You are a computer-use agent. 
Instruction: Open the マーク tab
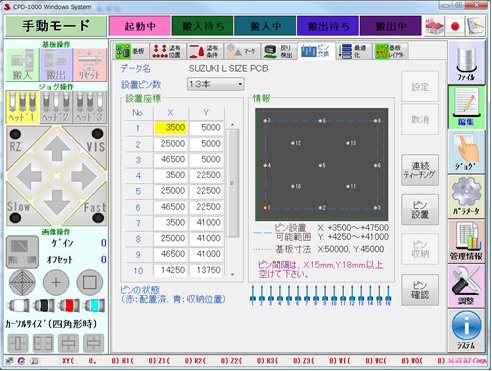point(242,51)
